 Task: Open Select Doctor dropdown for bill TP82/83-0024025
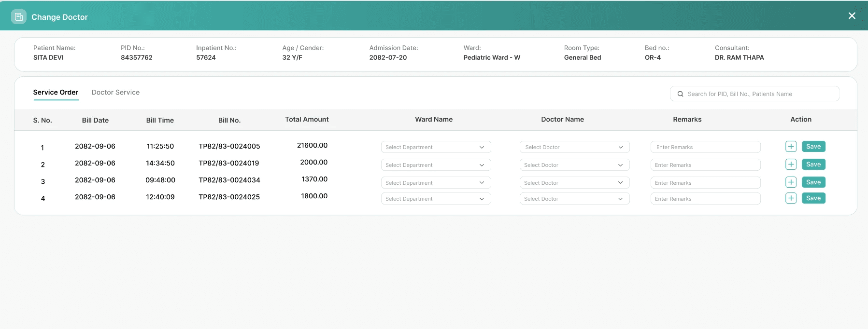click(x=574, y=199)
